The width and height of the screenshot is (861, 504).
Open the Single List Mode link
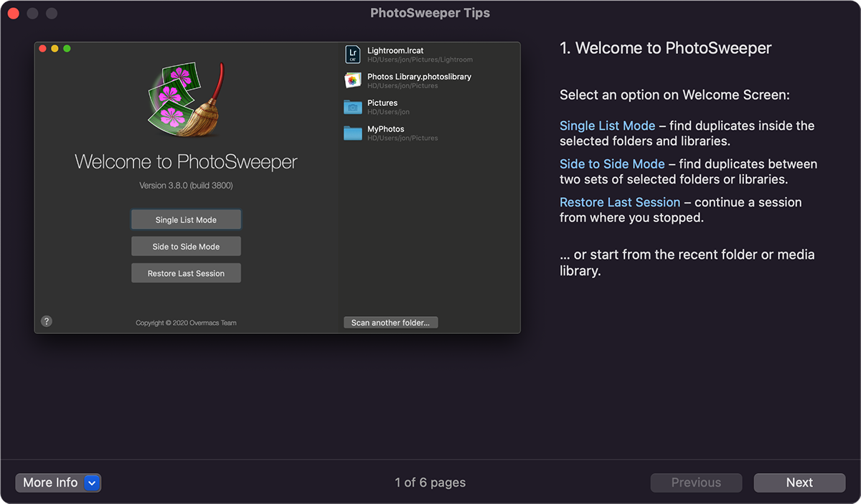coord(607,125)
